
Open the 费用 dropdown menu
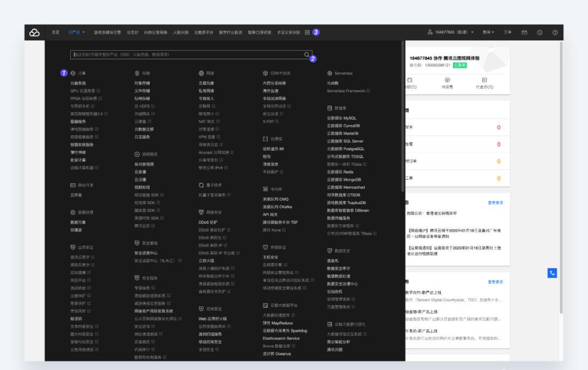click(x=488, y=33)
